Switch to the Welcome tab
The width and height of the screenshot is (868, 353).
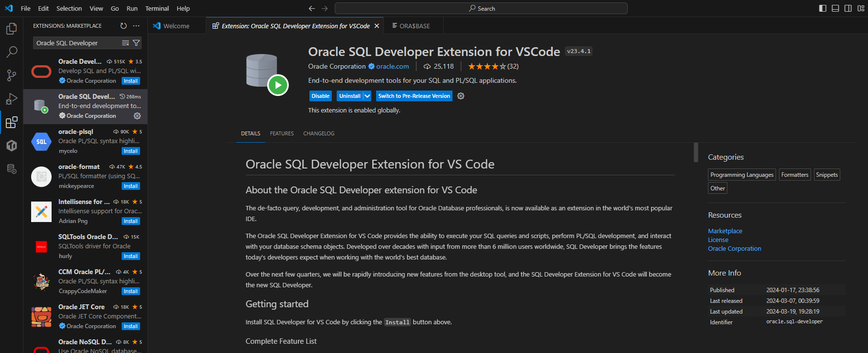click(x=177, y=26)
